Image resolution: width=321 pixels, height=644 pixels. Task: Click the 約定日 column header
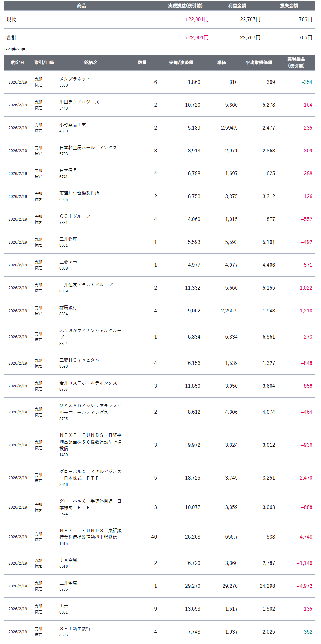coord(17,63)
